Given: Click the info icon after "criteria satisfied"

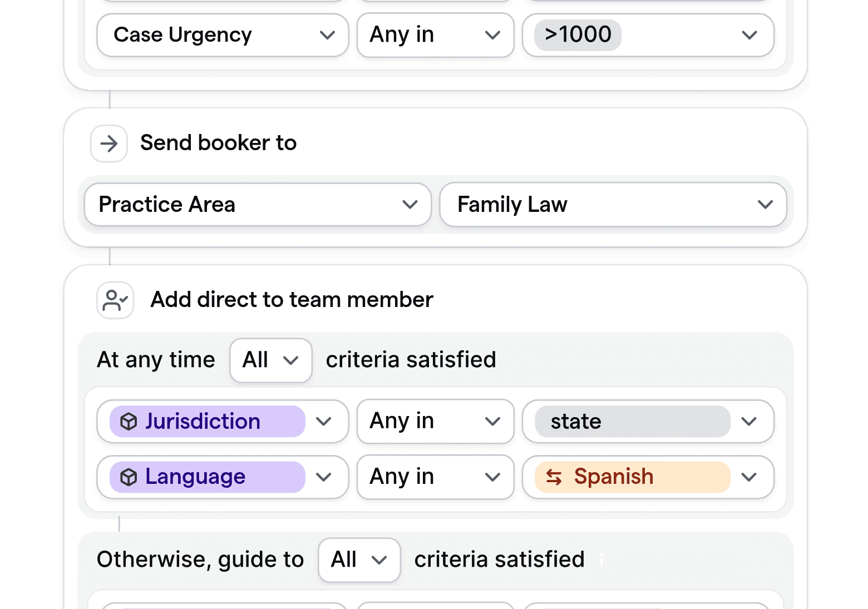Looking at the screenshot, I should pyautogui.click(x=601, y=561).
